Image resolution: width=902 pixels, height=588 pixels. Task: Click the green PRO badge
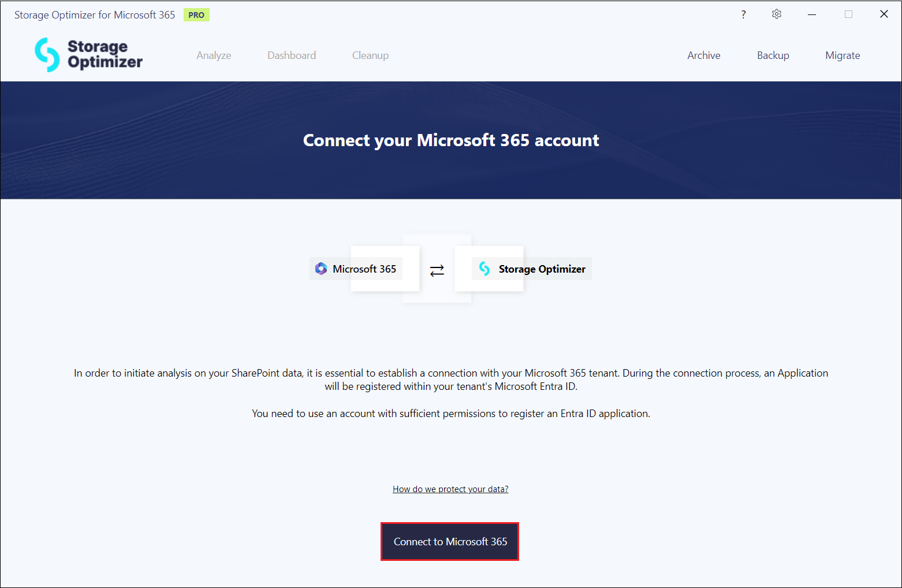[x=196, y=15]
